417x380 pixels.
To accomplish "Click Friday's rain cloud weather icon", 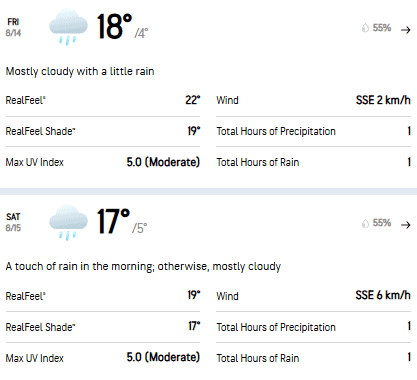I will click(68, 27).
